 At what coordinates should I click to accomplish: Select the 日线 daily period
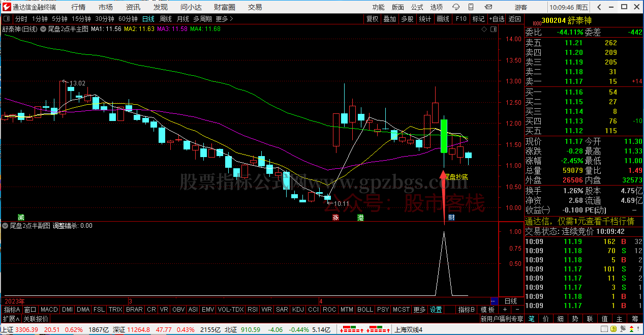[x=148, y=19]
